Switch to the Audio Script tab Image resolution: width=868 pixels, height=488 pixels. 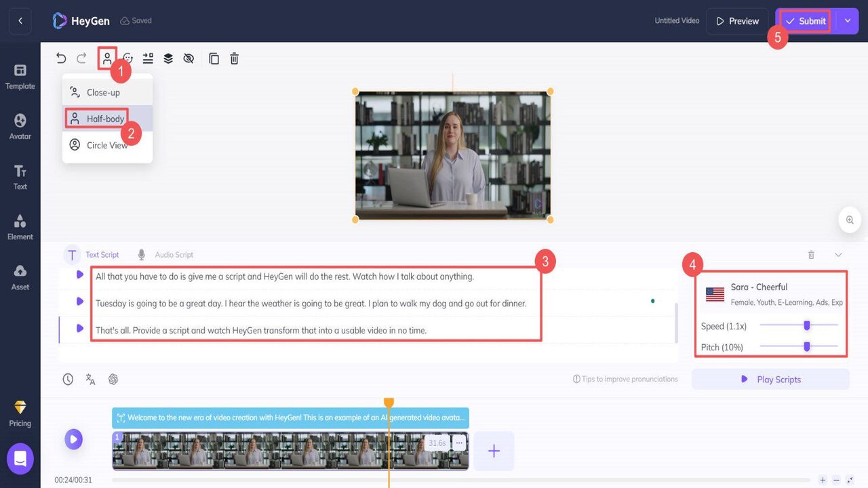pyautogui.click(x=165, y=255)
